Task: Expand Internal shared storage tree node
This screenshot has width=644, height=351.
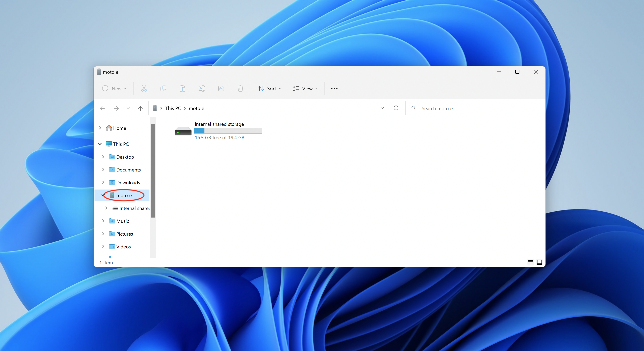Action: tap(107, 208)
